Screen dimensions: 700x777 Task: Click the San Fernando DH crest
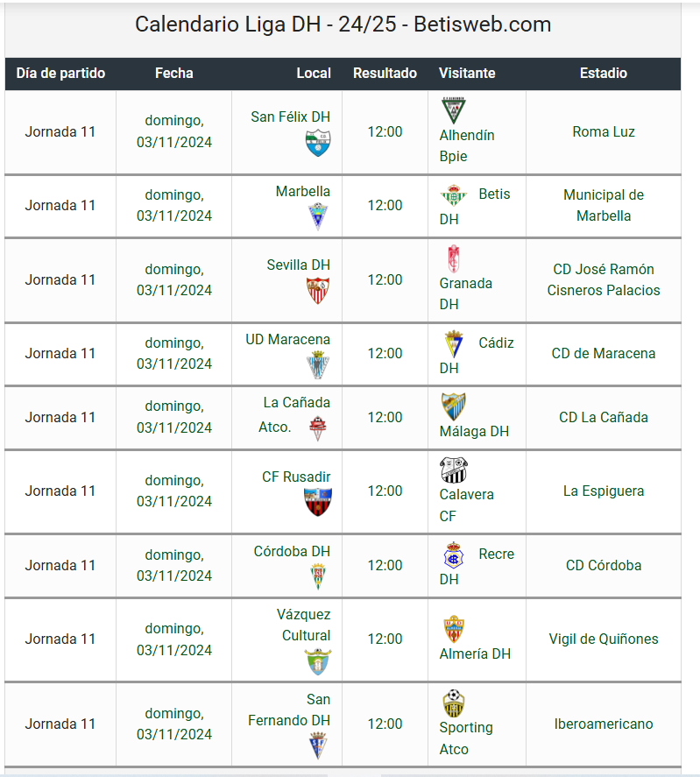pos(318,745)
